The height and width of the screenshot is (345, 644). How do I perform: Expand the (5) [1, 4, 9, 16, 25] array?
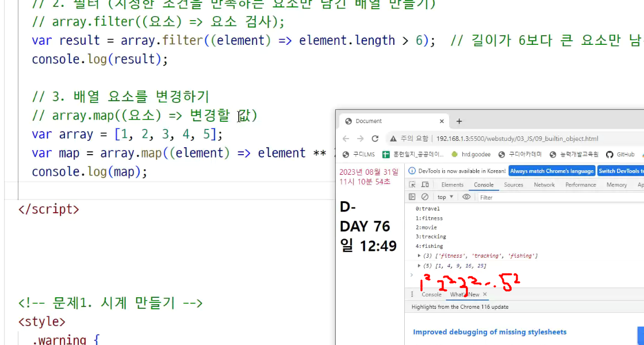tap(419, 266)
